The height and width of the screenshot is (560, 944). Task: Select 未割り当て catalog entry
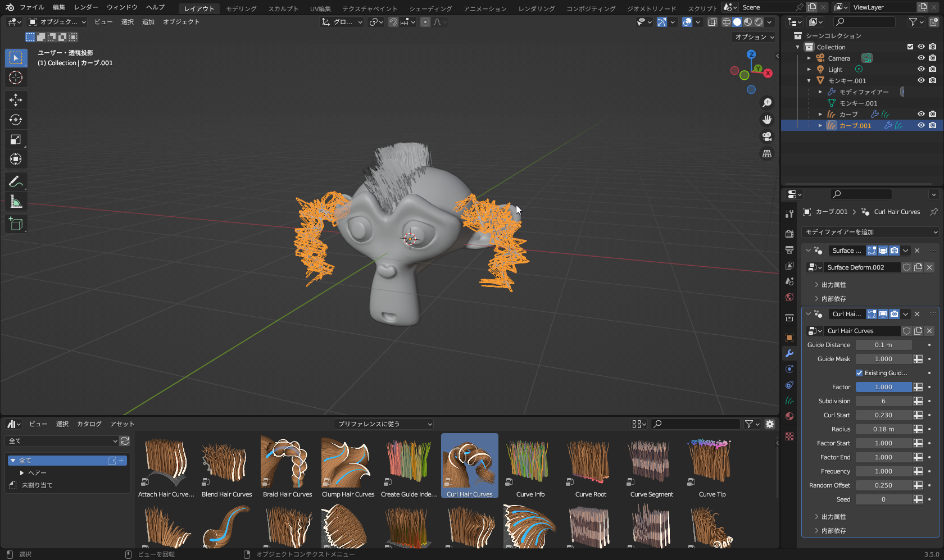[x=37, y=485]
